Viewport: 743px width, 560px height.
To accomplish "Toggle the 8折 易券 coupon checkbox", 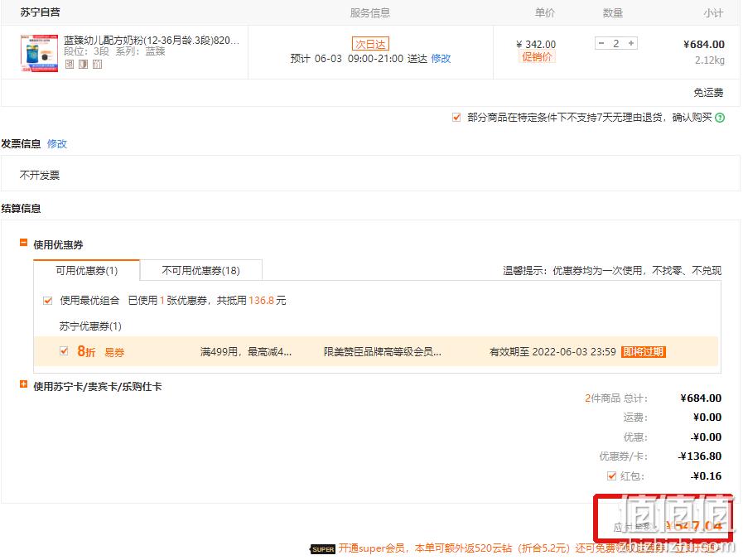I will [64, 351].
